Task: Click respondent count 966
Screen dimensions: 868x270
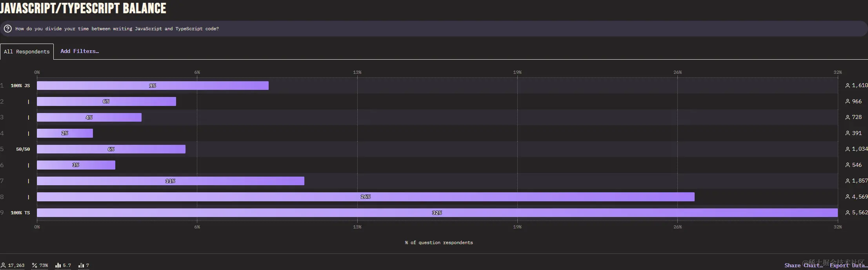Action: 857,101
